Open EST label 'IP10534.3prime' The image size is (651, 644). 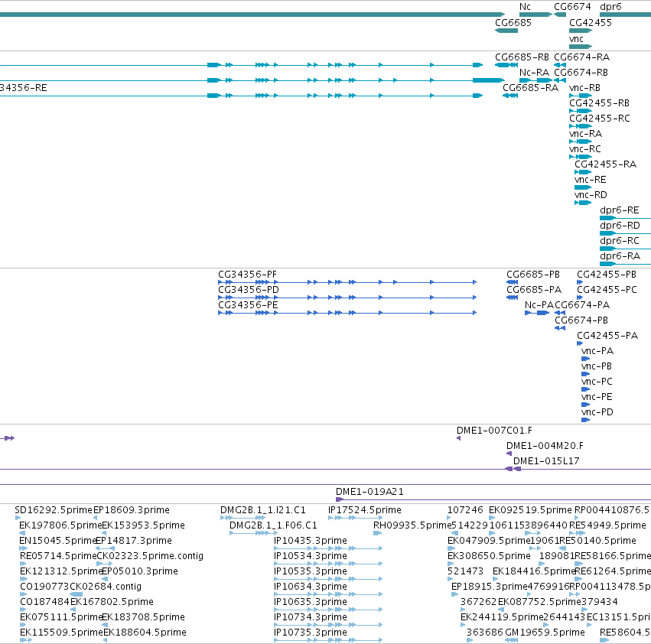(311, 556)
